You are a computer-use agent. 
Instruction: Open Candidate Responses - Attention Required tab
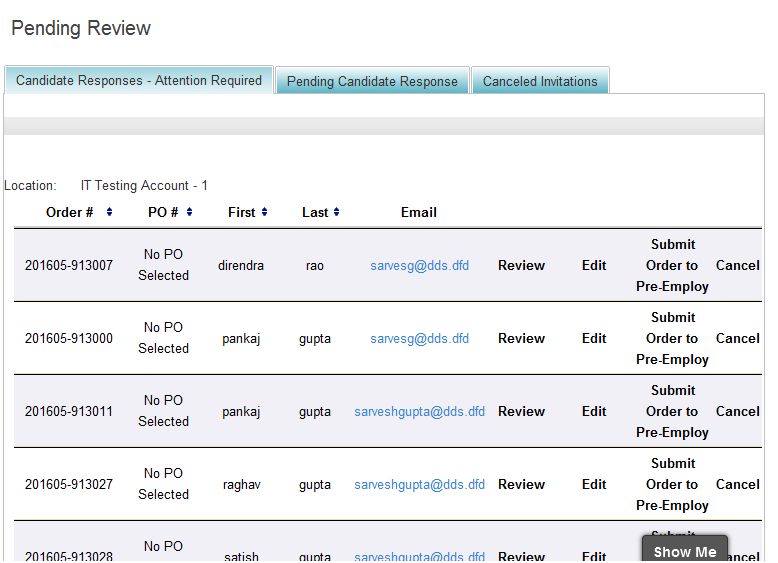[x=139, y=80]
